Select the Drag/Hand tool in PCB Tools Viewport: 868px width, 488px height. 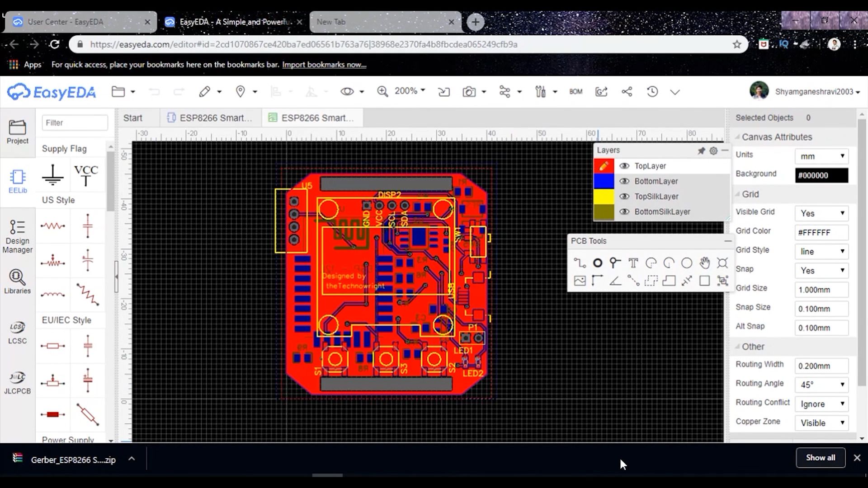pos(704,262)
